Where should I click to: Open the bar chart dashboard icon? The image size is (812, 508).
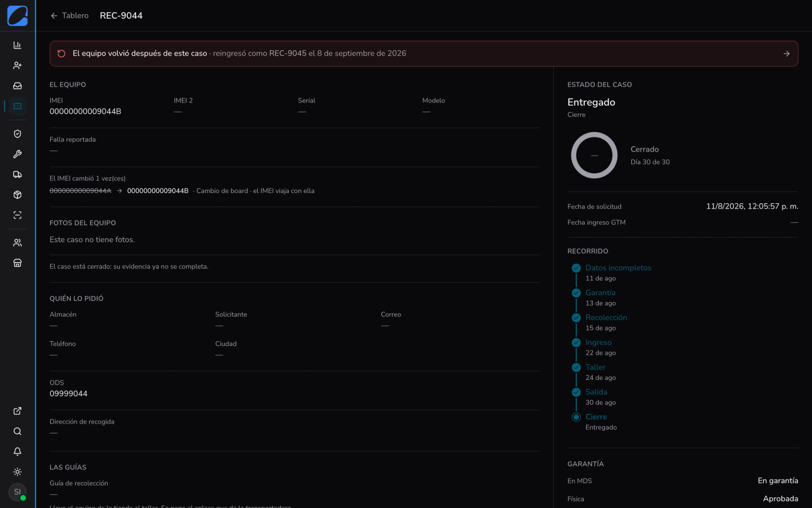[x=17, y=45]
